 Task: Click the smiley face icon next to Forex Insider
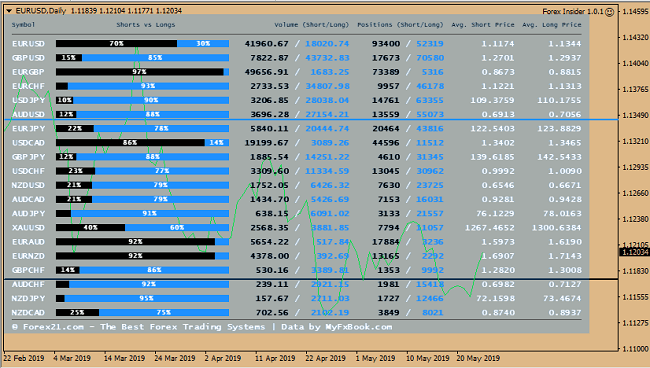point(609,12)
